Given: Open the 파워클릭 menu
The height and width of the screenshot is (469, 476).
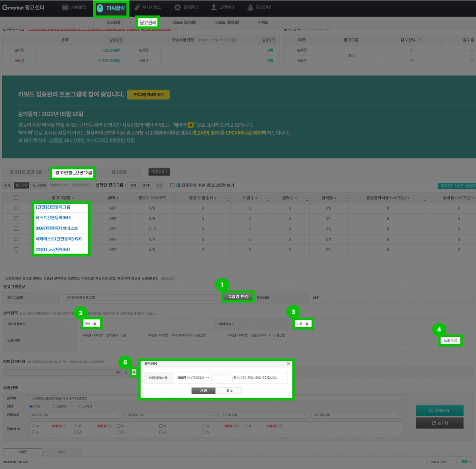Looking at the screenshot, I should (x=111, y=8).
